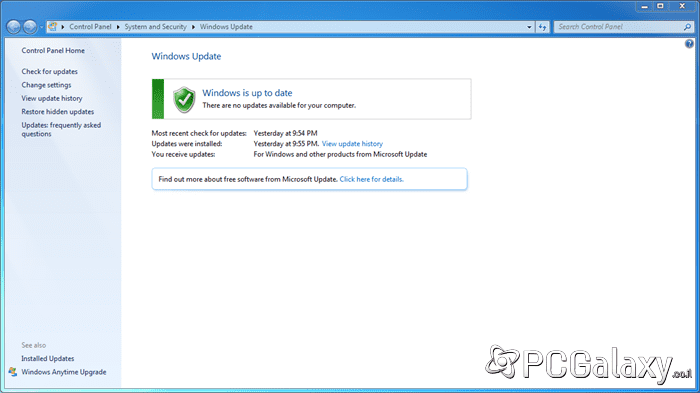Image resolution: width=700 pixels, height=393 pixels.
Task: Select Control Panel in the breadcrumb
Action: (90, 27)
